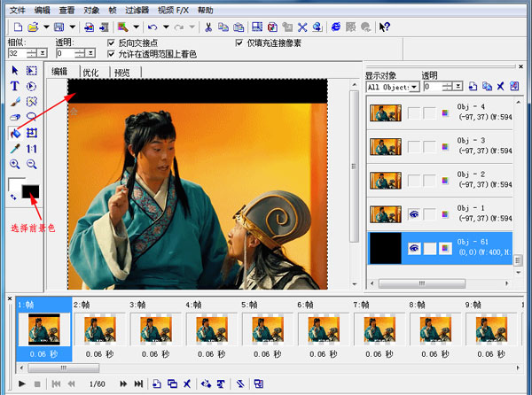Click the Zoom out magnifier
Viewport: 532px width, 395px height.
click(32, 165)
